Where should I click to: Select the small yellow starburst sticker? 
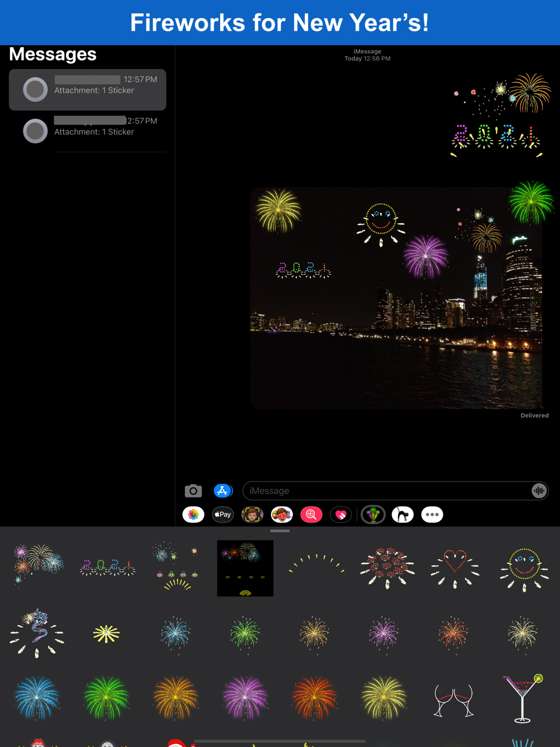(106, 634)
